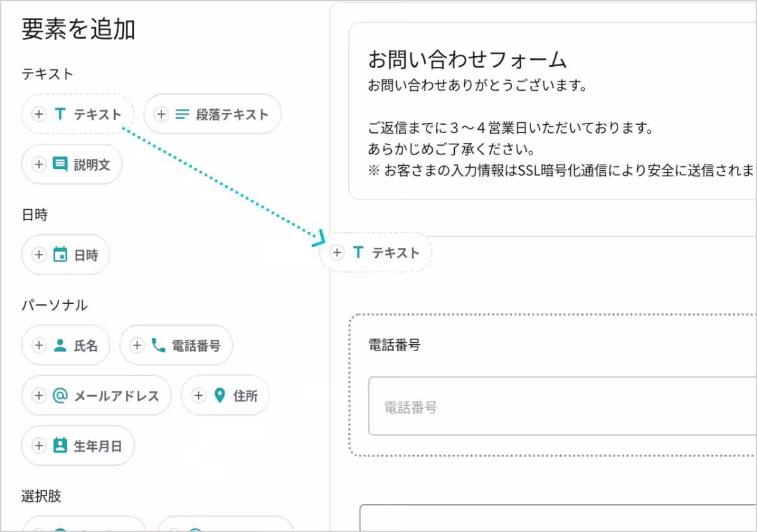The width and height of the screenshot is (757, 532).
Task: Click the plus icon inside the テキスト chip
Action: coord(38,114)
